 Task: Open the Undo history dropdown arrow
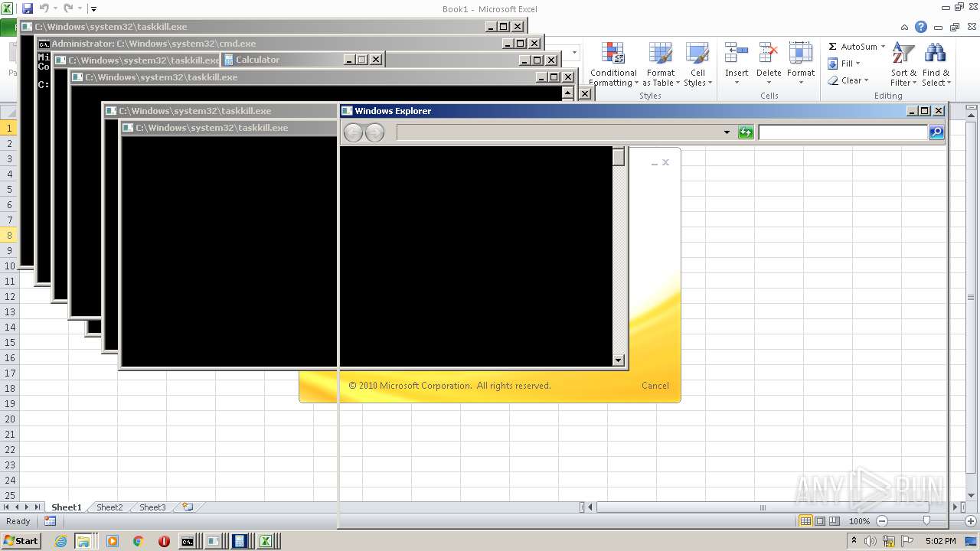[56, 8]
